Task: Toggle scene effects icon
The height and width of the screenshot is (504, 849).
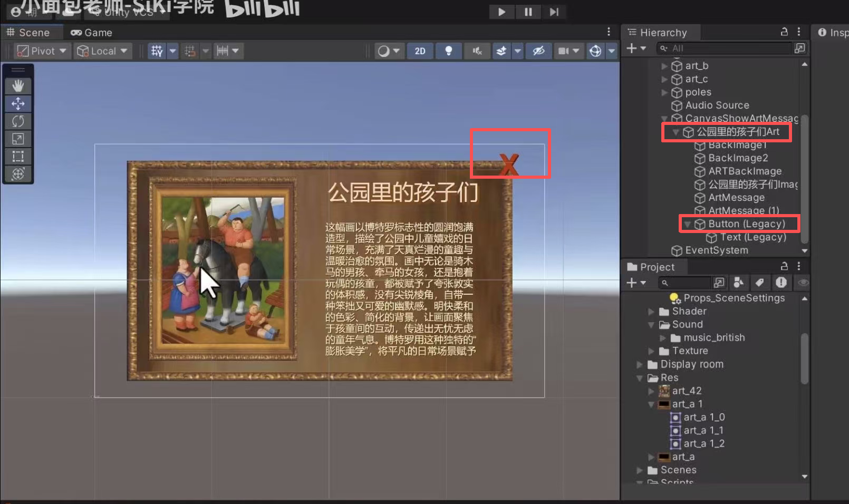Action: [x=501, y=51]
